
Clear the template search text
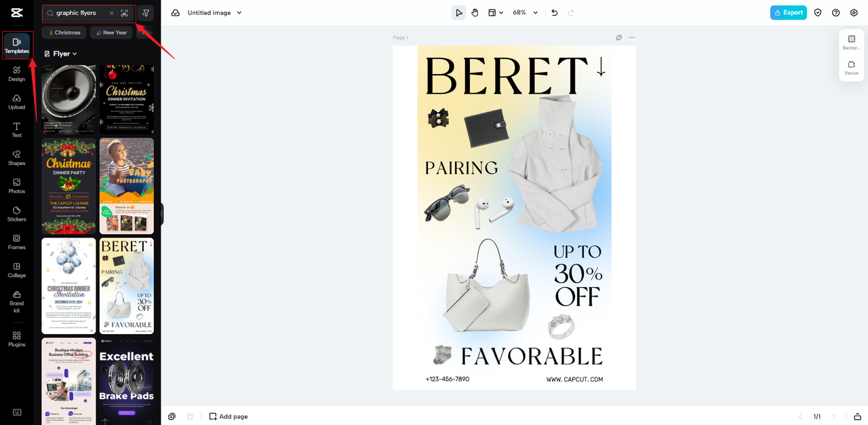[112, 13]
